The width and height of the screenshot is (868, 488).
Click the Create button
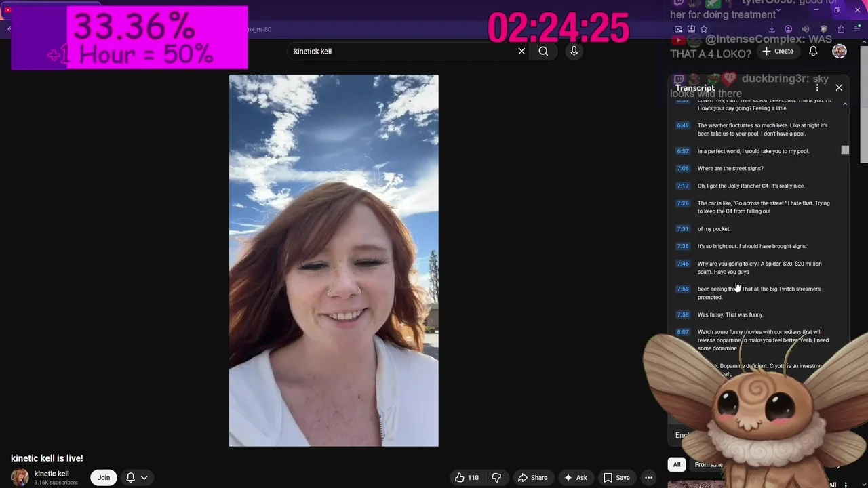(x=778, y=51)
